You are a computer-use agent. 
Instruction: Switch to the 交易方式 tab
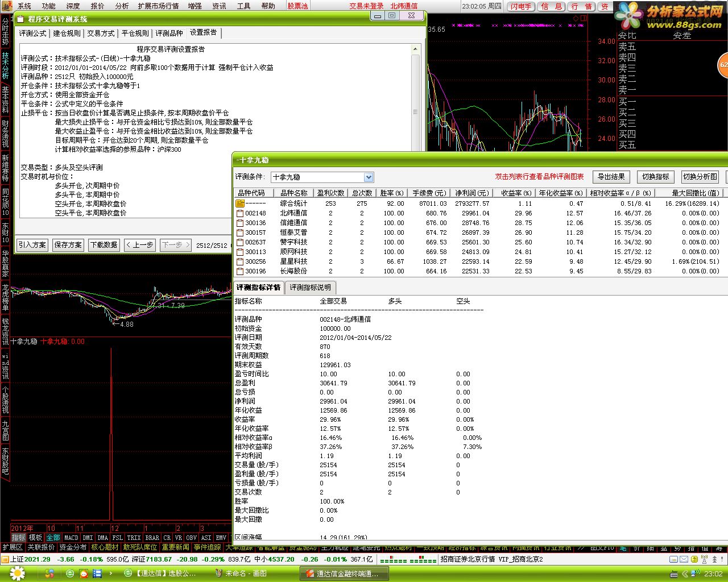pos(101,33)
